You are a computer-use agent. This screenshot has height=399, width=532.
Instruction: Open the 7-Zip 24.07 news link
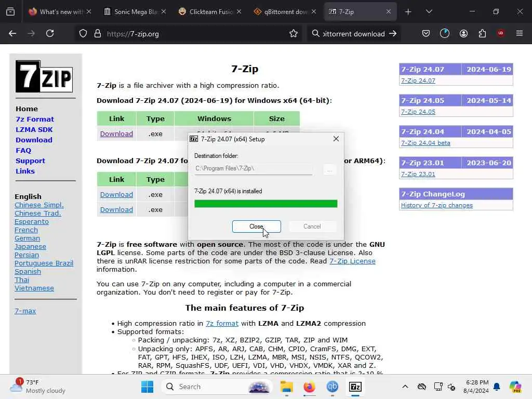point(418,81)
